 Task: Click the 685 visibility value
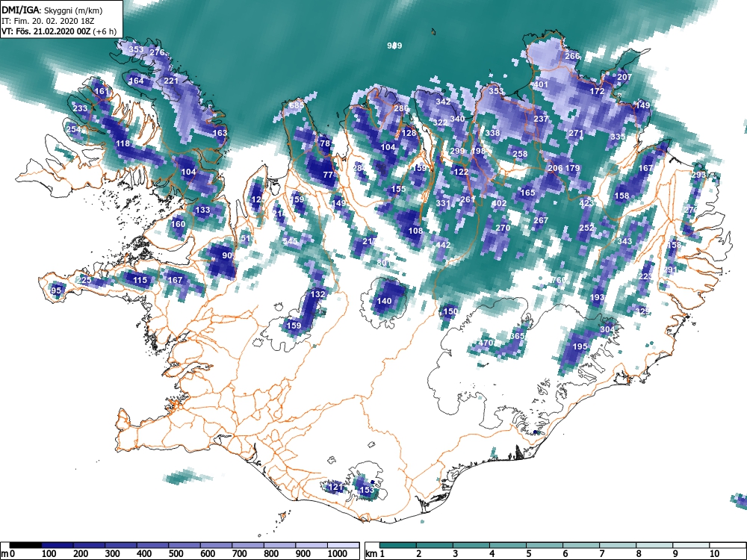click(x=297, y=105)
